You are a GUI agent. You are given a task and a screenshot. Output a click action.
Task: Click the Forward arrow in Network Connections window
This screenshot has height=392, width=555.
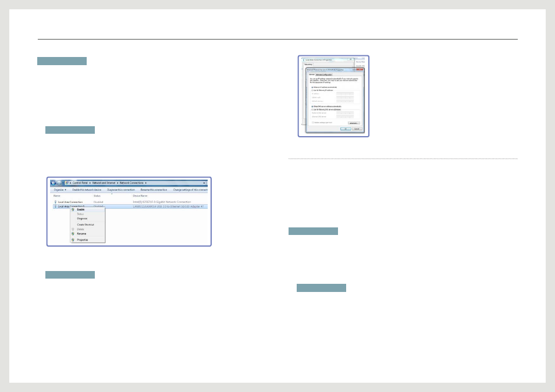coord(59,183)
